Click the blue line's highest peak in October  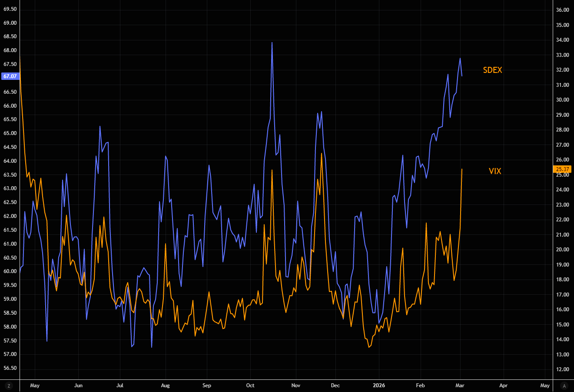click(x=272, y=43)
